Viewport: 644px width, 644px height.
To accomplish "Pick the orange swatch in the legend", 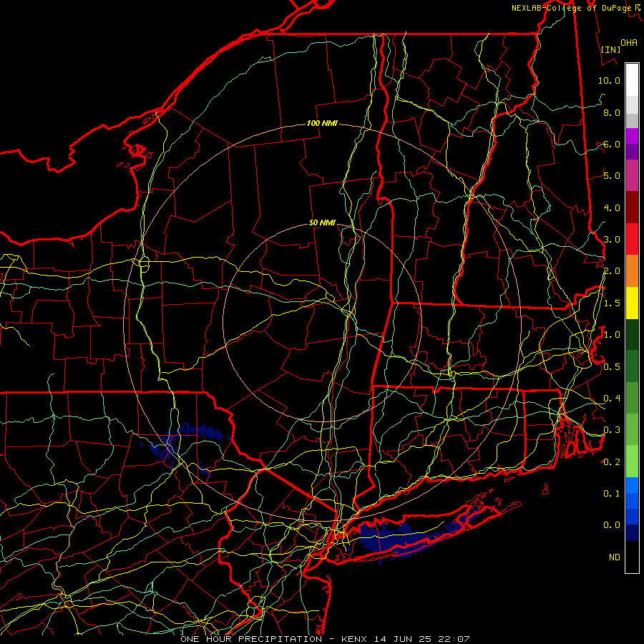I will tap(632, 271).
